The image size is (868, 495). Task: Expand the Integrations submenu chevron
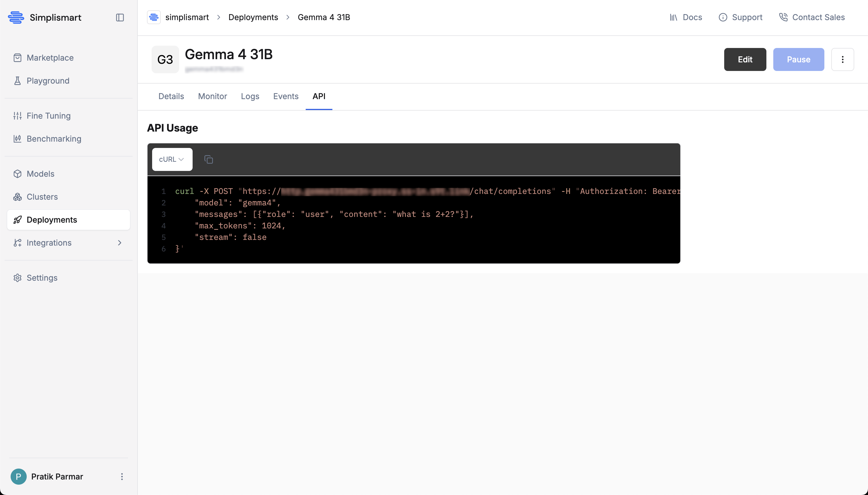click(119, 243)
